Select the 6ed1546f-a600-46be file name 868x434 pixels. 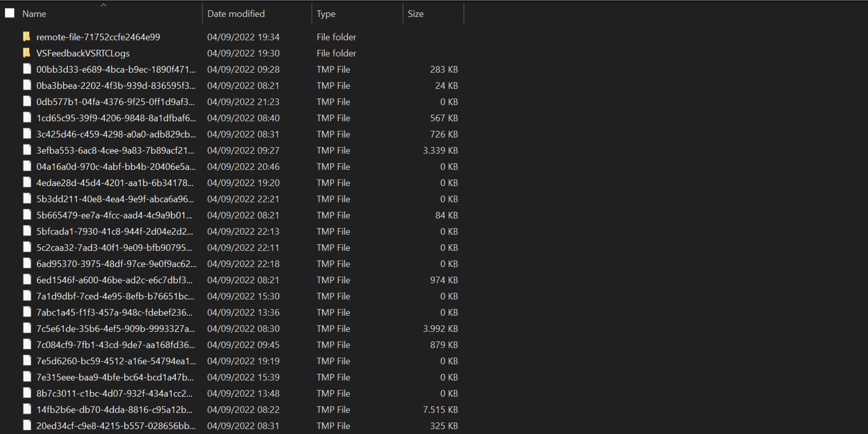[x=114, y=280]
